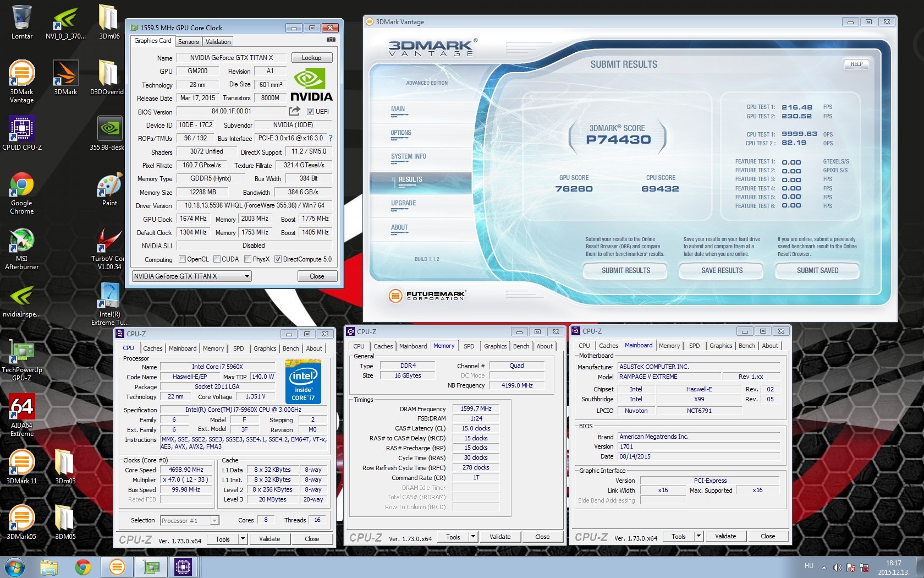Toggle the CUDA checkbox

coord(217,259)
